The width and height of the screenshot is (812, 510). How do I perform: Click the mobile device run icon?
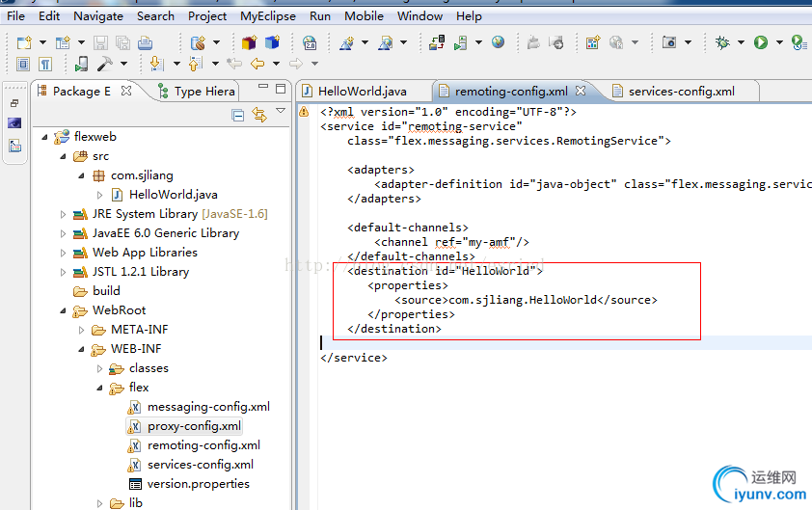(x=81, y=64)
